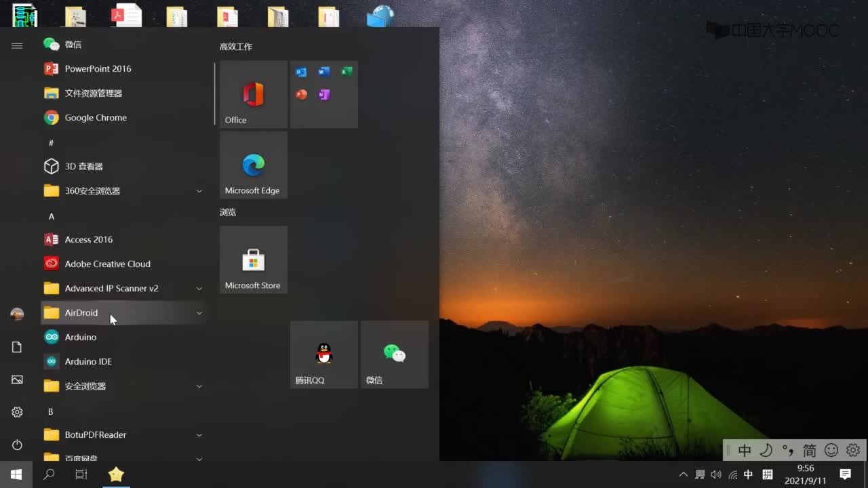Show hidden tray icons chevron

coord(684,474)
